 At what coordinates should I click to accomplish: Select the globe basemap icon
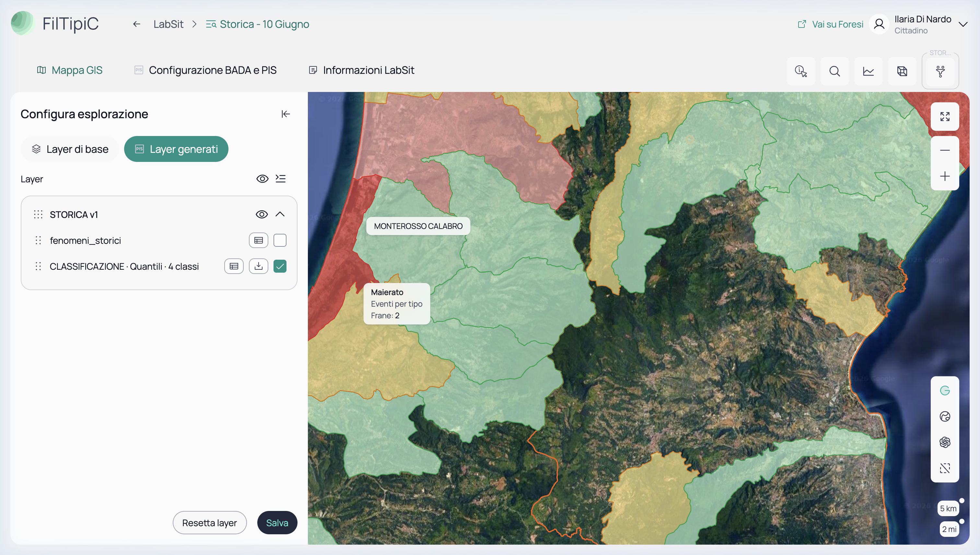pos(945,417)
